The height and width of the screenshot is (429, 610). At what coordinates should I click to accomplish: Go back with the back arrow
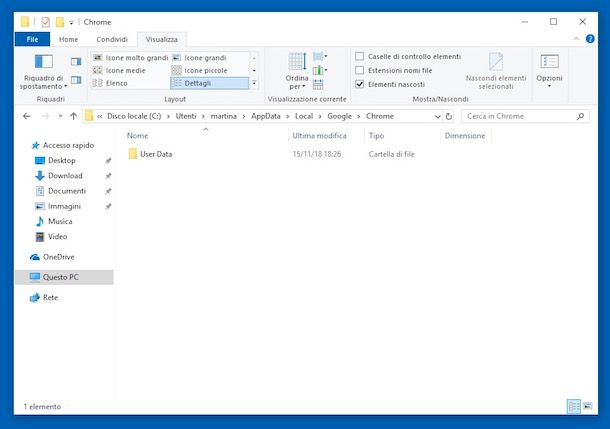click(x=26, y=116)
